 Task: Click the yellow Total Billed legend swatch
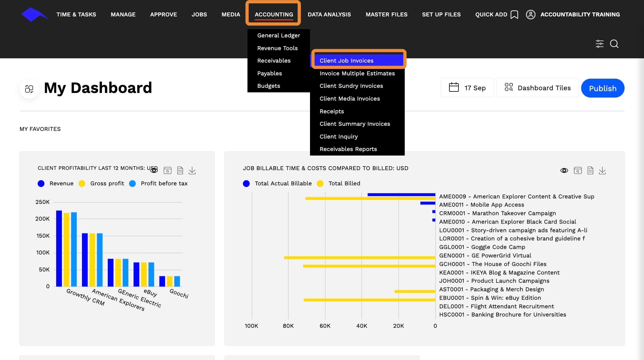pyautogui.click(x=320, y=183)
